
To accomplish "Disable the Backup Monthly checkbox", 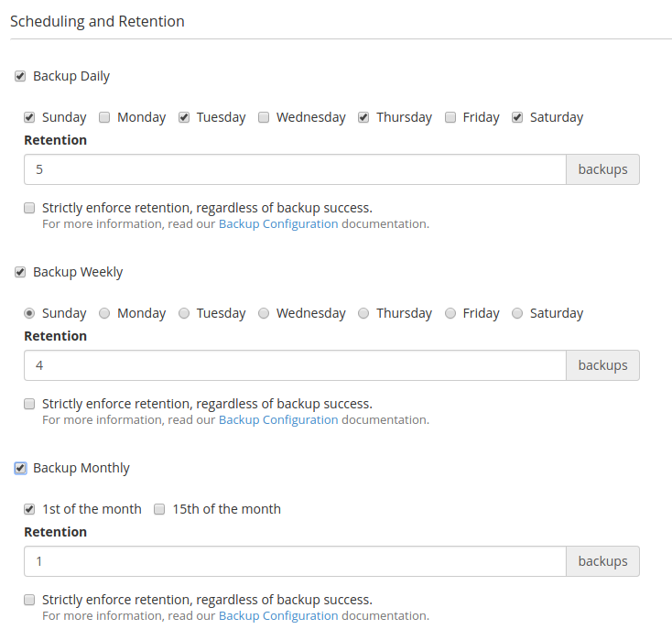I will coord(20,469).
